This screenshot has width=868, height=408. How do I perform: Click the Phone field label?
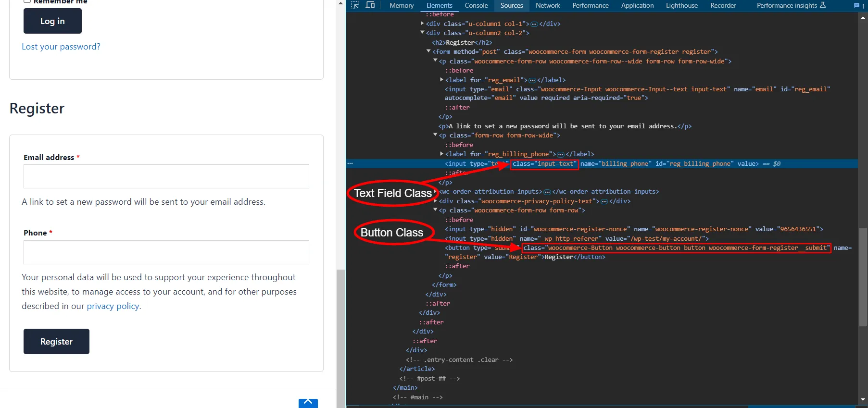(x=35, y=233)
